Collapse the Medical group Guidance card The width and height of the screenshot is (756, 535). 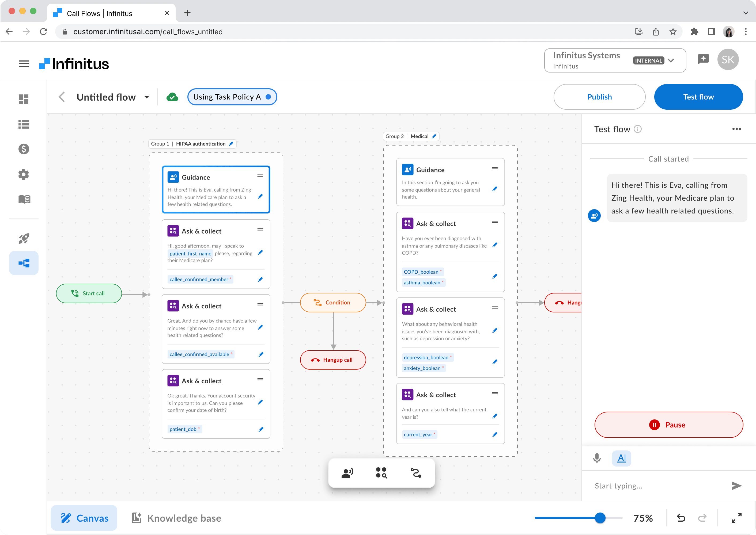click(494, 168)
